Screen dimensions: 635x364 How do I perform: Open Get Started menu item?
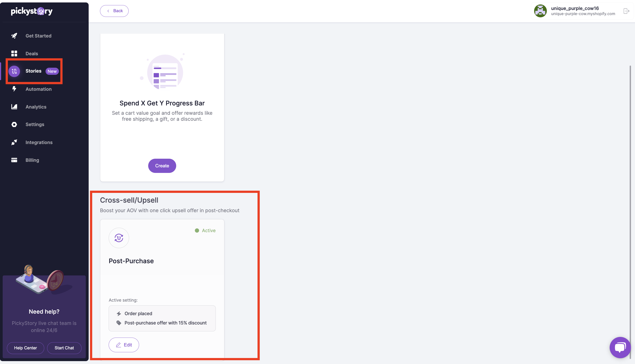(x=38, y=36)
